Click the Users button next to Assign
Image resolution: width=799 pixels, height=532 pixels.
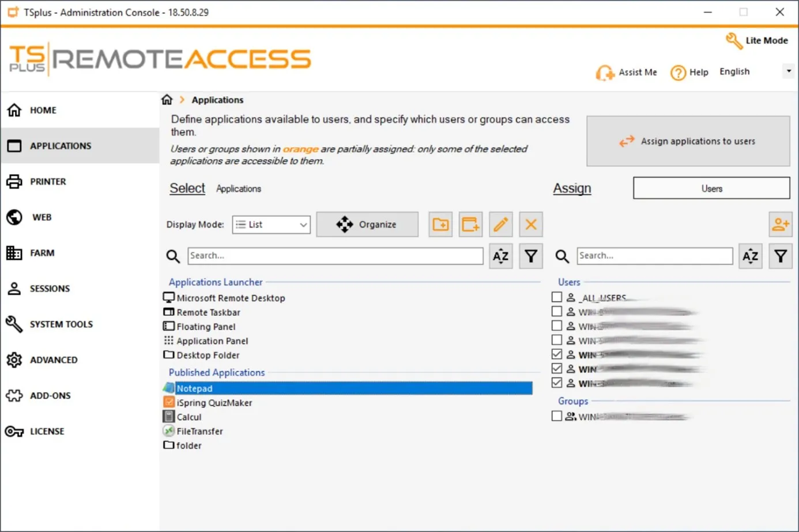[712, 188]
